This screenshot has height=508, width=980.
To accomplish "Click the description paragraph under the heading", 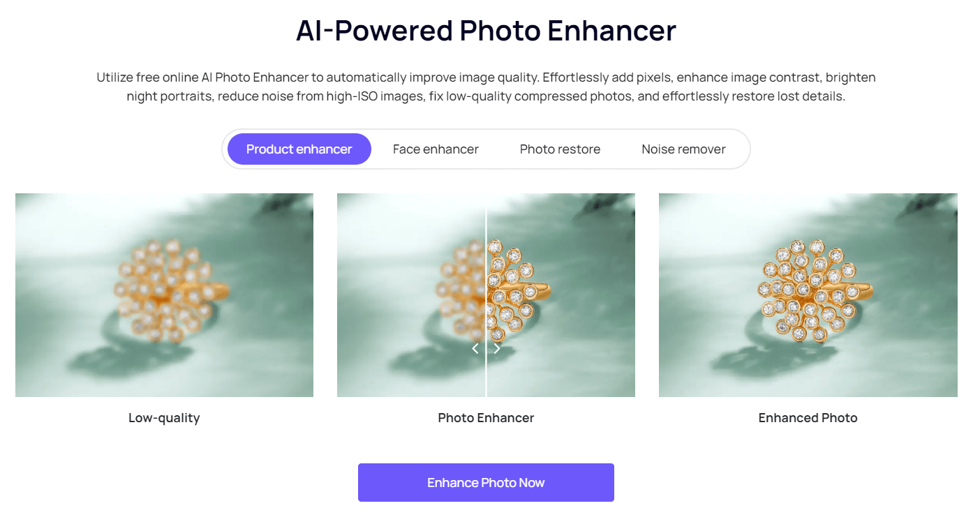I will [x=486, y=87].
